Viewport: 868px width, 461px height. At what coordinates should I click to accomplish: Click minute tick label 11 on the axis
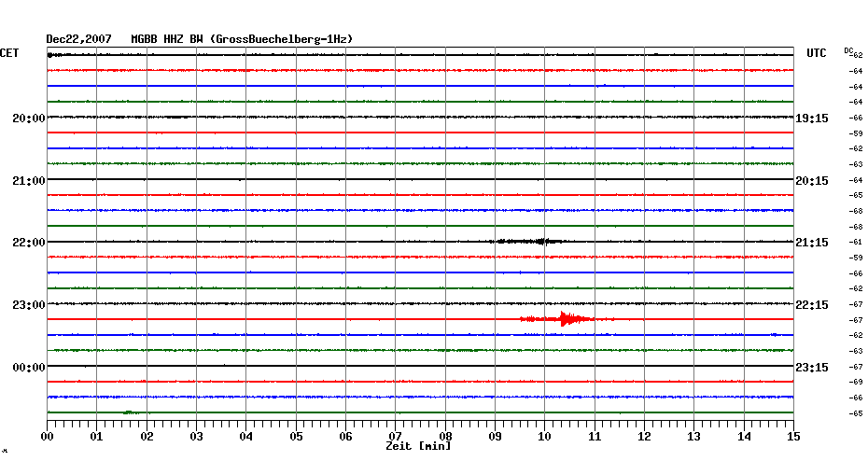pyautogui.click(x=595, y=437)
